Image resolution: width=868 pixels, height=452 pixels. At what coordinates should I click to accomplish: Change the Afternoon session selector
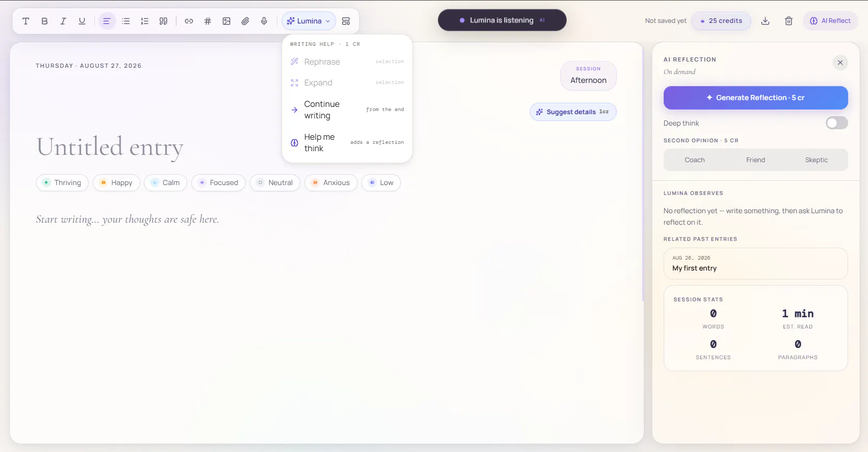pyautogui.click(x=589, y=76)
